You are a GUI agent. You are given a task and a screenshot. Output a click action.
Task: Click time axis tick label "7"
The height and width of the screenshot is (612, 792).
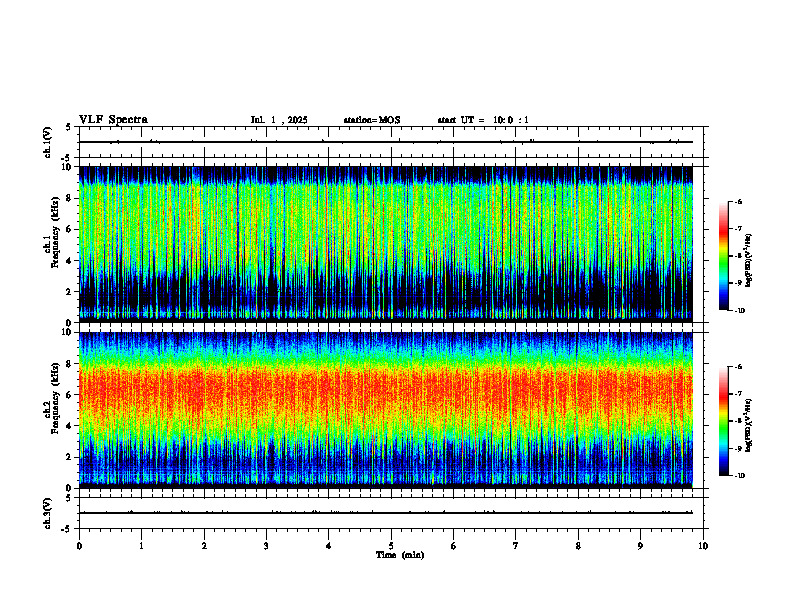coord(515,546)
